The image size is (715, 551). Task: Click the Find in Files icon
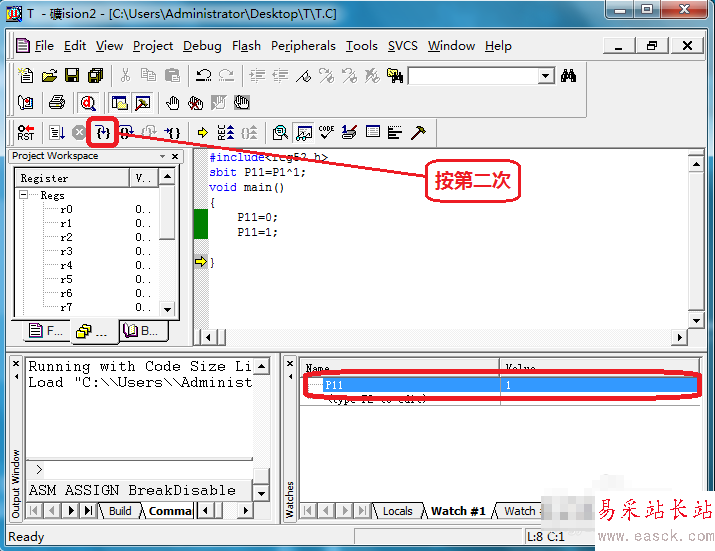click(x=395, y=75)
